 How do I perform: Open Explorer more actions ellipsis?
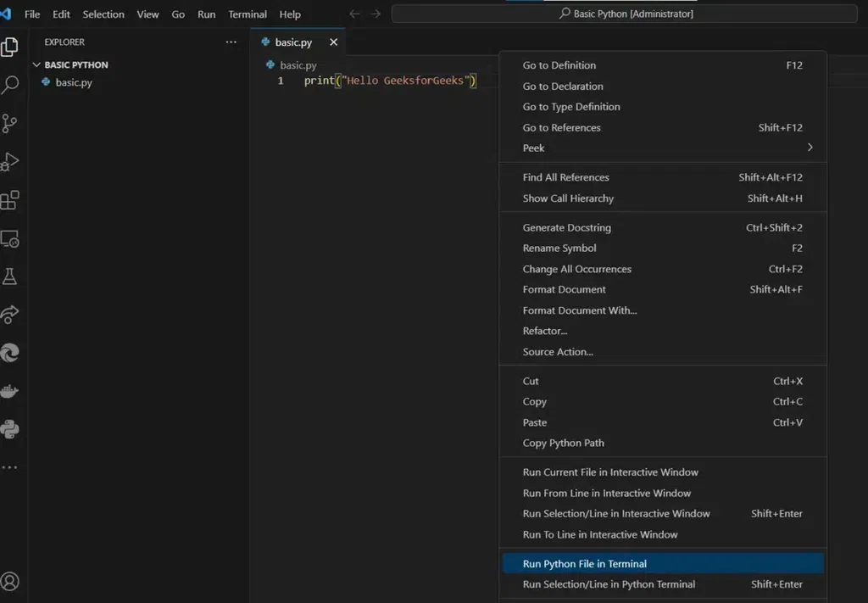231,42
